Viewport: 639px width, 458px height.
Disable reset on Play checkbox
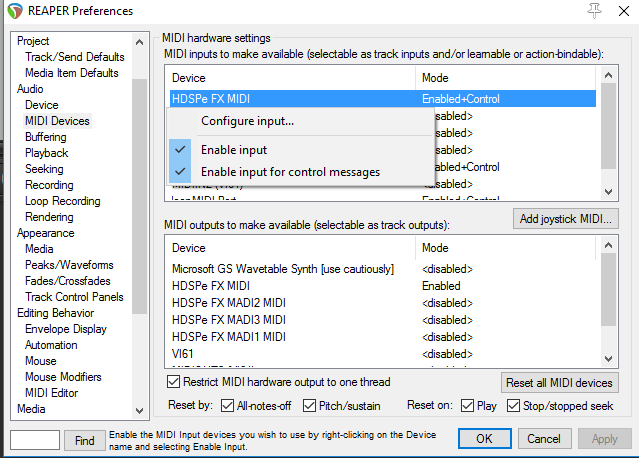468,406
